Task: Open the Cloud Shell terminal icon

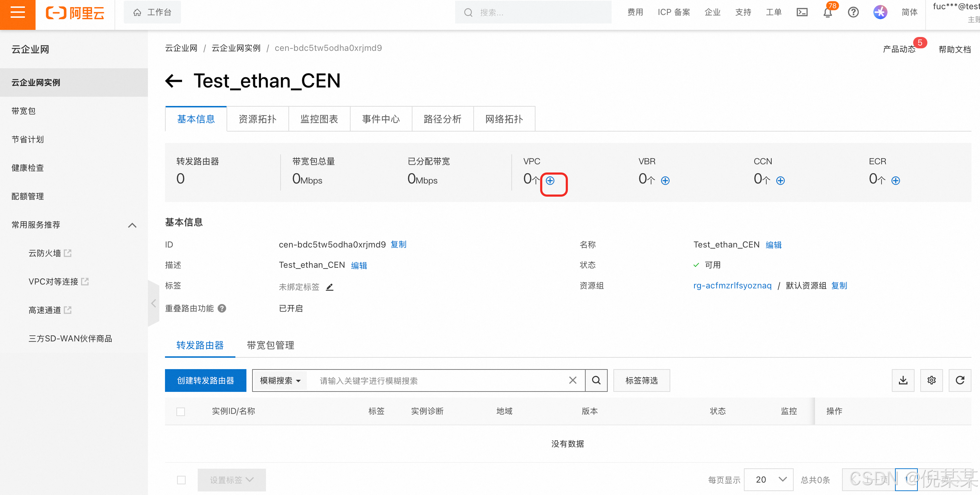Action: click(x=802, y=12)
